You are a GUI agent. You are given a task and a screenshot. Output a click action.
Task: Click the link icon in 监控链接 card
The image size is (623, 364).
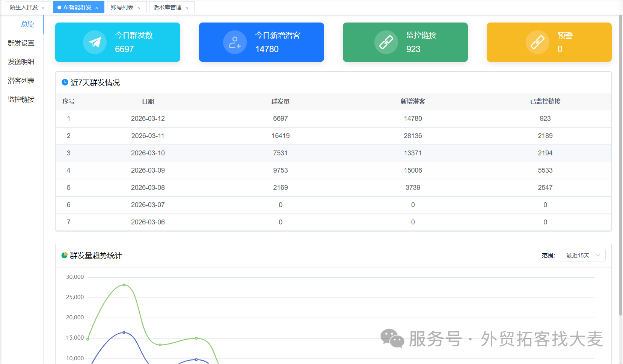[386, 42]
